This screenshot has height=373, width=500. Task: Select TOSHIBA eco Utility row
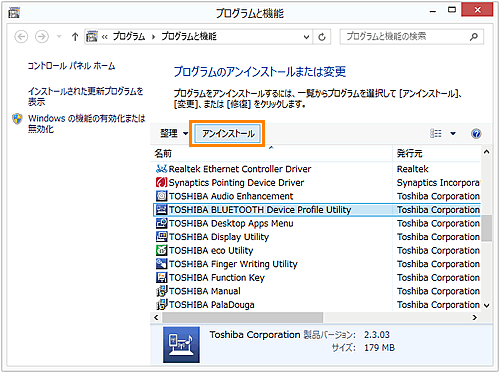[317, 250]
